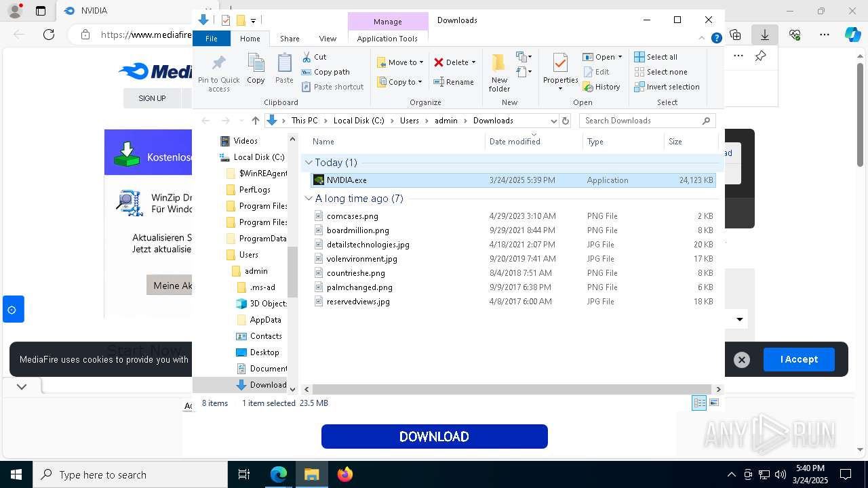Screen dimensions: 868x488
Task: Sort by the Name column header
Action: (396, 142)
